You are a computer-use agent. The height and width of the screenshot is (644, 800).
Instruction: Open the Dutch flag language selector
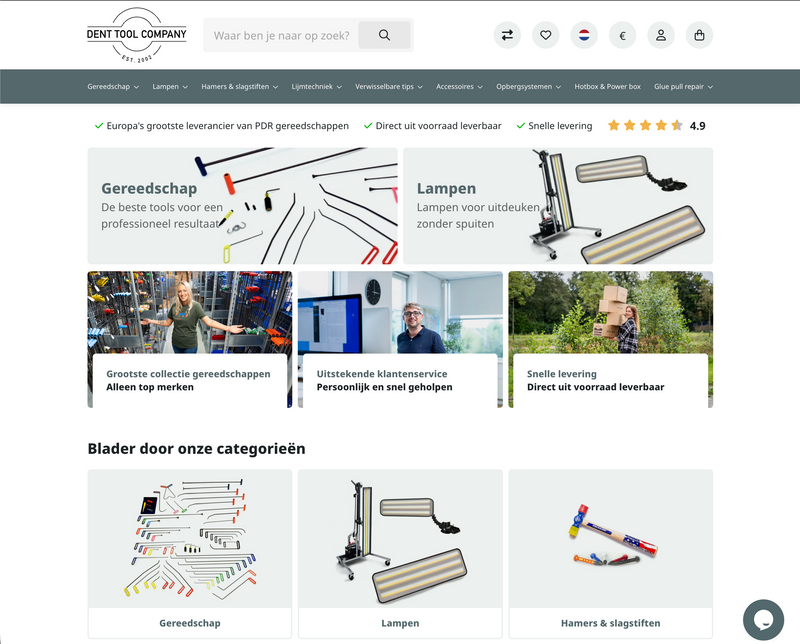click(x=584, y=35)
